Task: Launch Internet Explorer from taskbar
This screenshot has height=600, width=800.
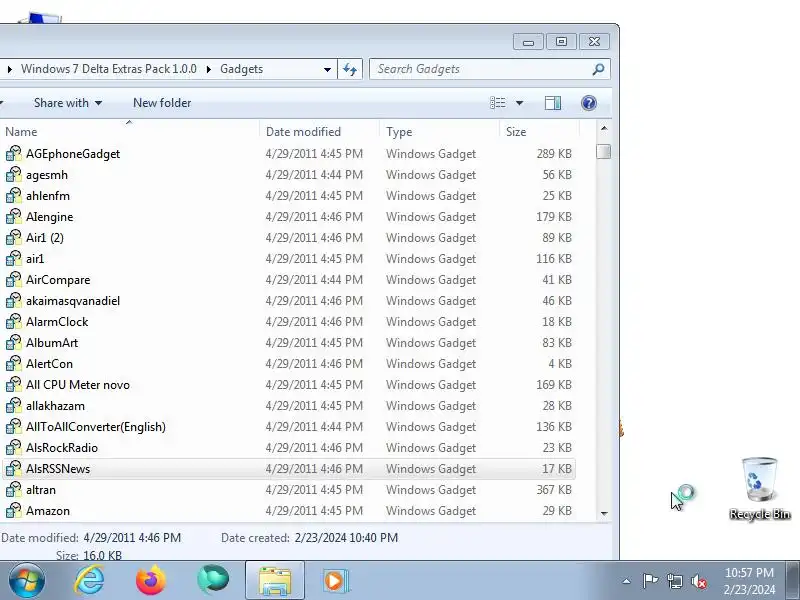Action: click(x=89, y=581)
